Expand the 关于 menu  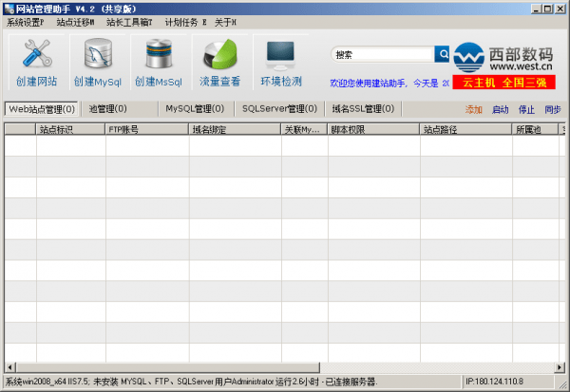pyautogui.click(x=226, y=22)
